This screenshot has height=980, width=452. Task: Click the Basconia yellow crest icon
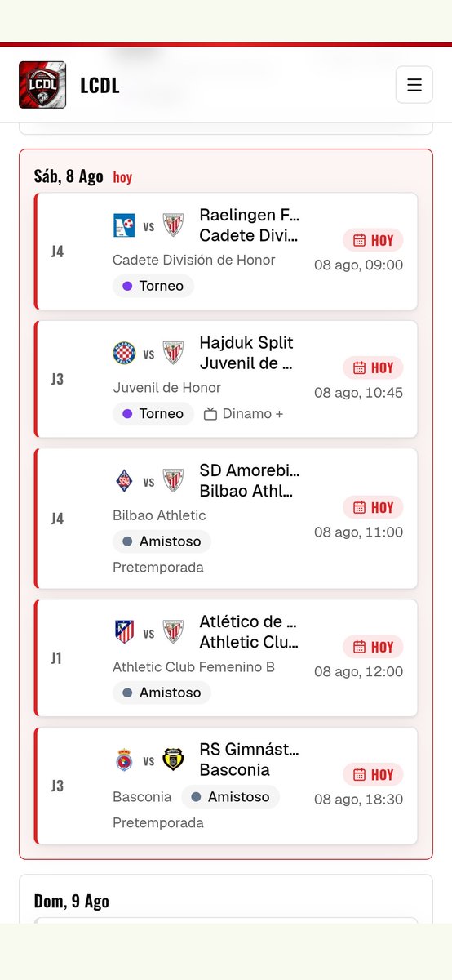point(173,759)
